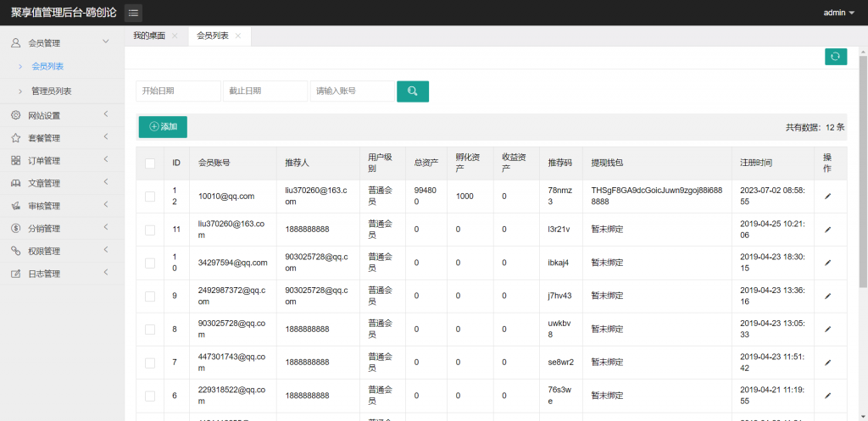
Task: Switch to the 我的桌面 tab
Action: click(x=149, y=36)
